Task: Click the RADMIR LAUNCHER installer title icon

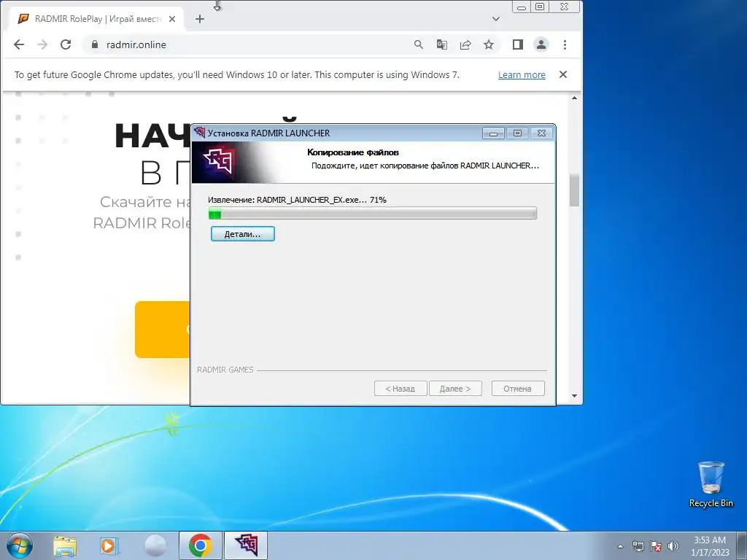Action: coord(200,133)
